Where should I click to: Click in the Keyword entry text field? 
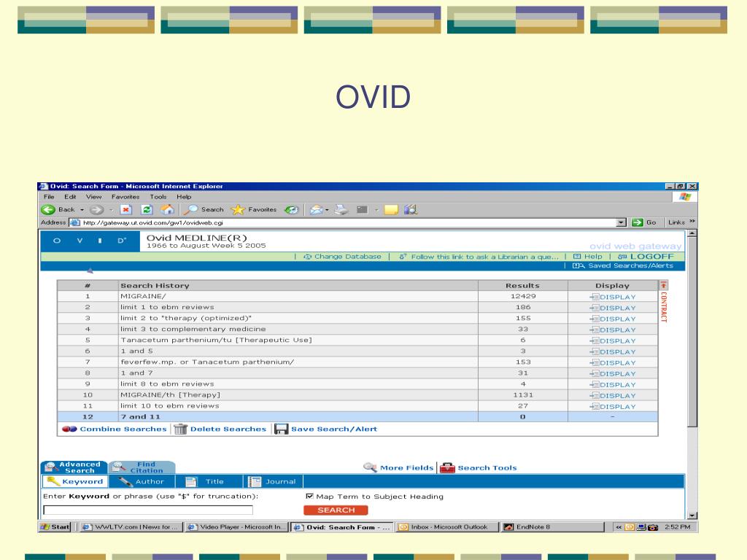pos(147,510)
